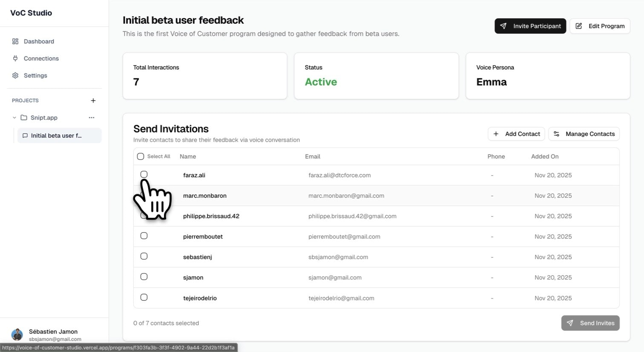Click the Dashboard grid icon
This screenshot has width=644, height=352.
[x=15, y=41]
